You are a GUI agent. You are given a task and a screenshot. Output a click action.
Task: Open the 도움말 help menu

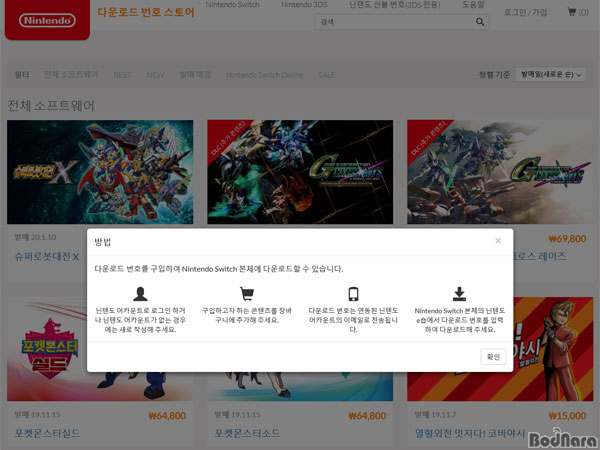[x=473, y=5]
